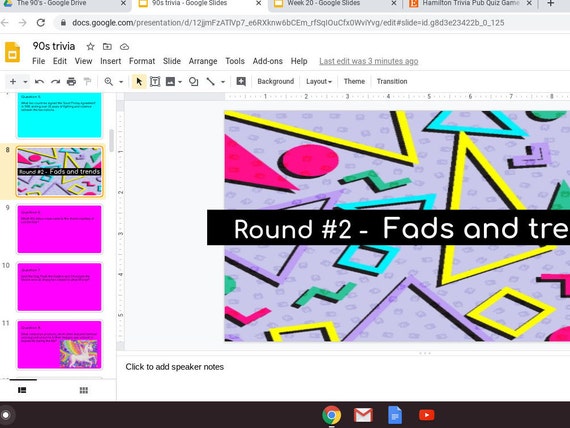570x428 pixels.
Task: Select the Line tool
Action: point(210,81)
